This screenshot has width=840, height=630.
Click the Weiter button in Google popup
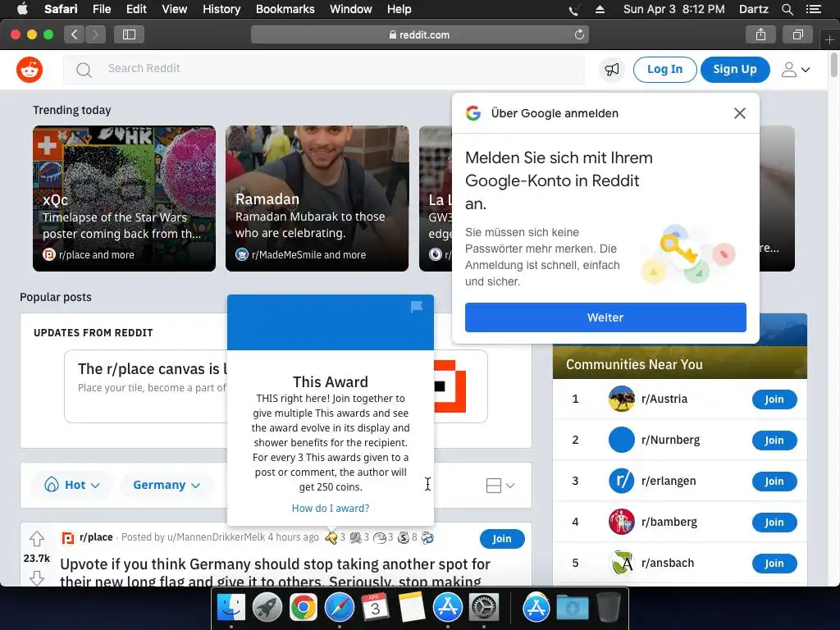pos(605,317)
